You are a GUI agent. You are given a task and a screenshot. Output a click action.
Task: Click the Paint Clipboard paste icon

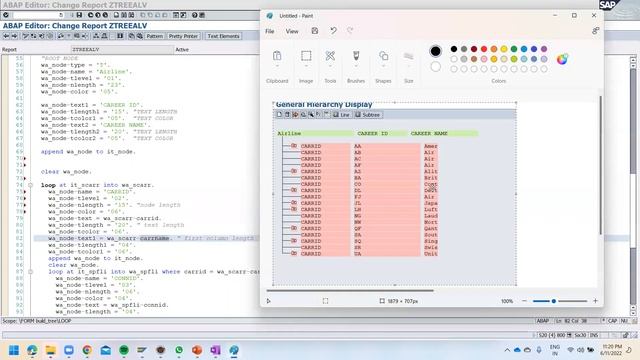(277, 56)
